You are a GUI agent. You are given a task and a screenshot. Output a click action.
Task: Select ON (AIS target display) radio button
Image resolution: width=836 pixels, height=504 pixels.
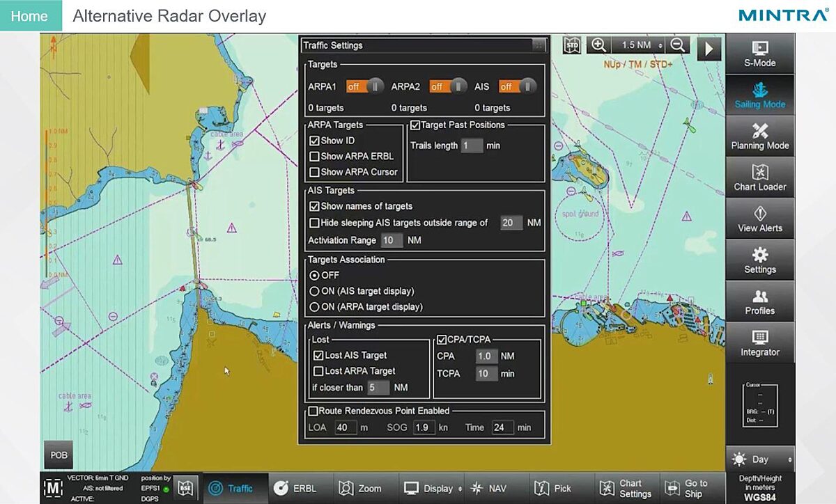[314, 291]
